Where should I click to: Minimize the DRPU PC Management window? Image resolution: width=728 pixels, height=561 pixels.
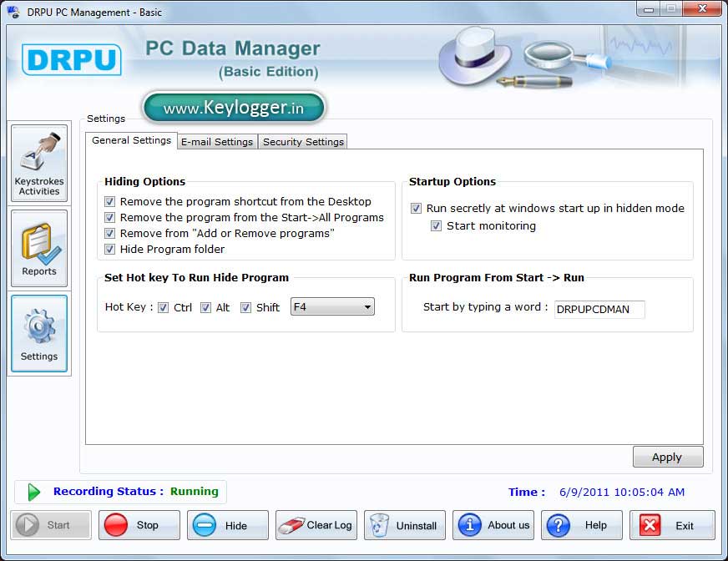(x=649, y=9)
